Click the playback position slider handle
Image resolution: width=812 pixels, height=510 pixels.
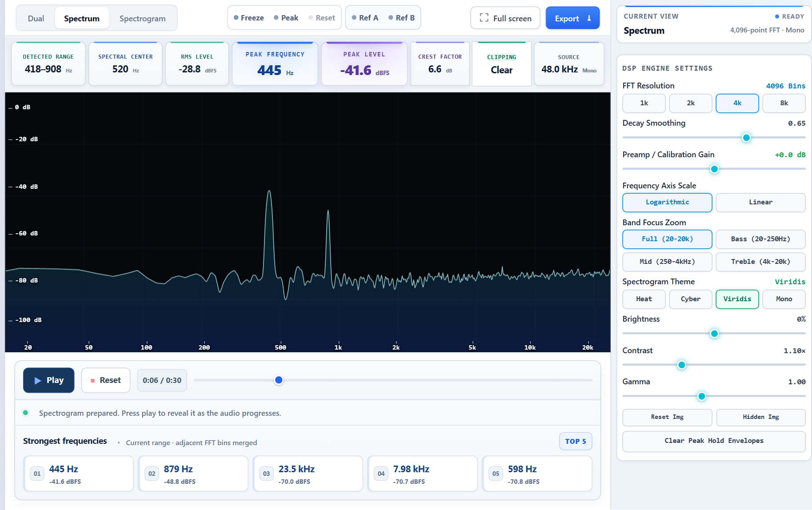[x=279, y=380]
